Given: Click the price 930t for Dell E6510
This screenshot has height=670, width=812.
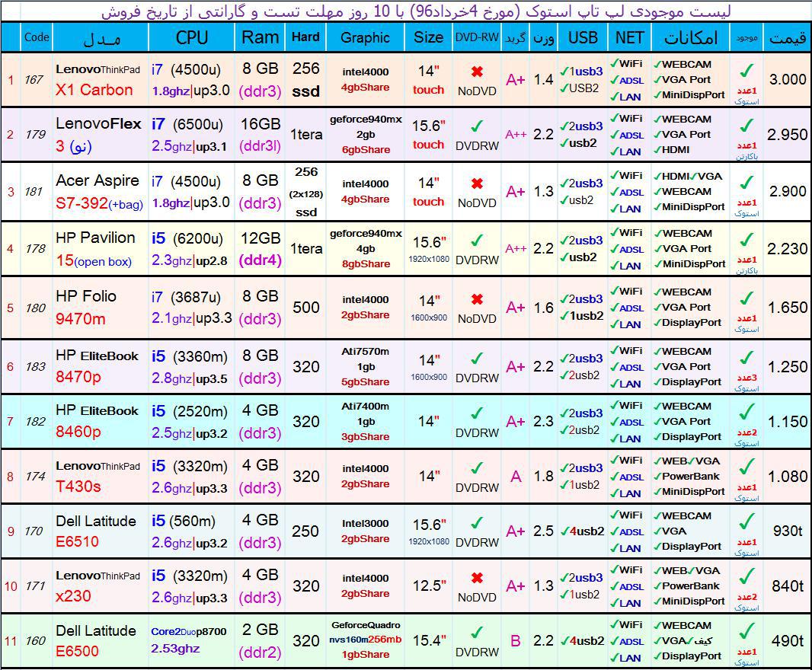Looking at the screenshot, I should point(787,531).
